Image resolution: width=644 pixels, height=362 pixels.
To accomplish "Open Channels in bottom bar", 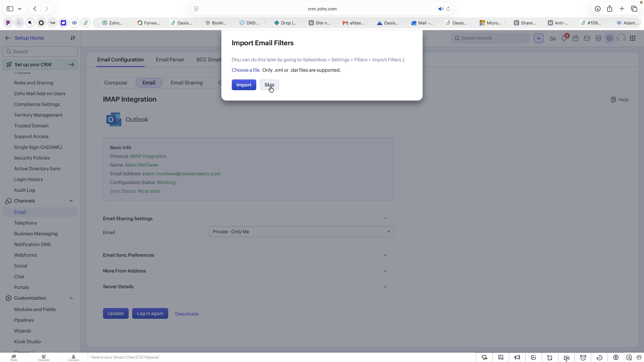I will point(43,357).
